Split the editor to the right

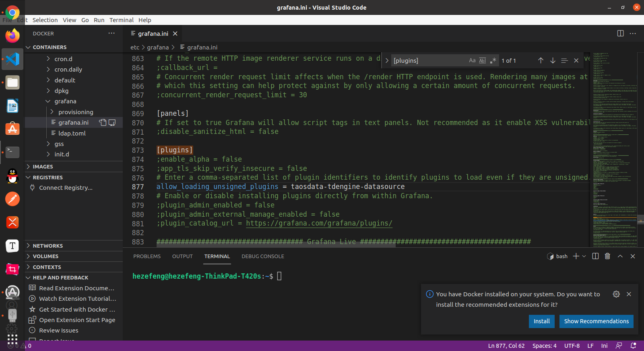click(x=620, y=33)
